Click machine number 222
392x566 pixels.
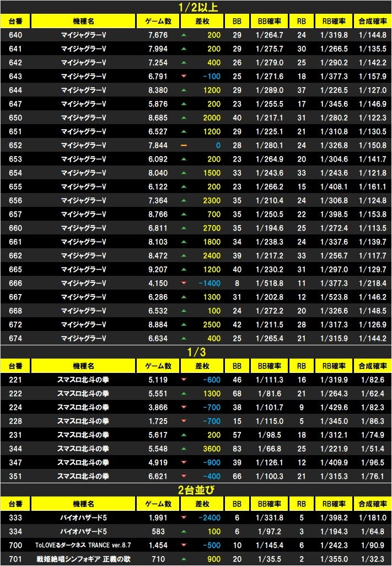(15, 393)
